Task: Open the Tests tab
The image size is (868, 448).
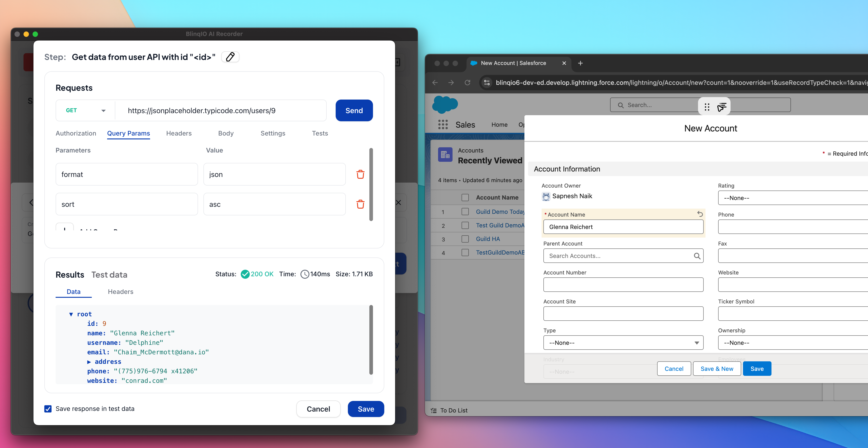Action: [x=320, y=133]
